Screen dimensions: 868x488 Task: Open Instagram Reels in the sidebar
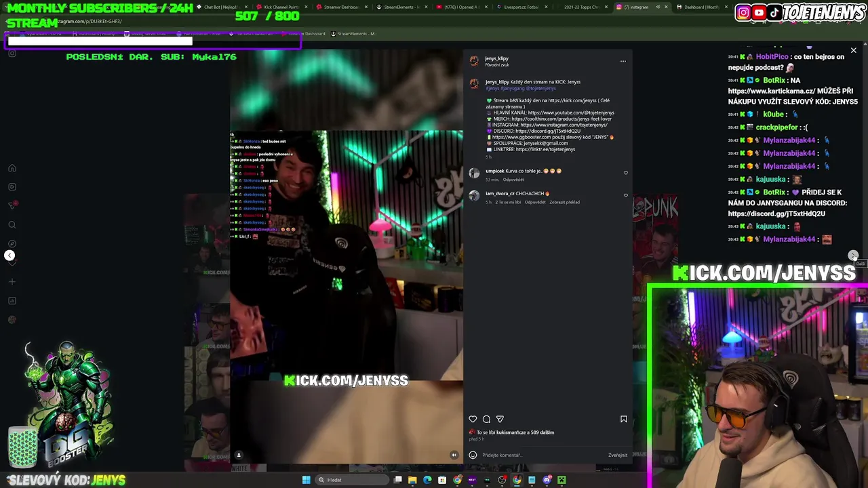pos(12,186)
